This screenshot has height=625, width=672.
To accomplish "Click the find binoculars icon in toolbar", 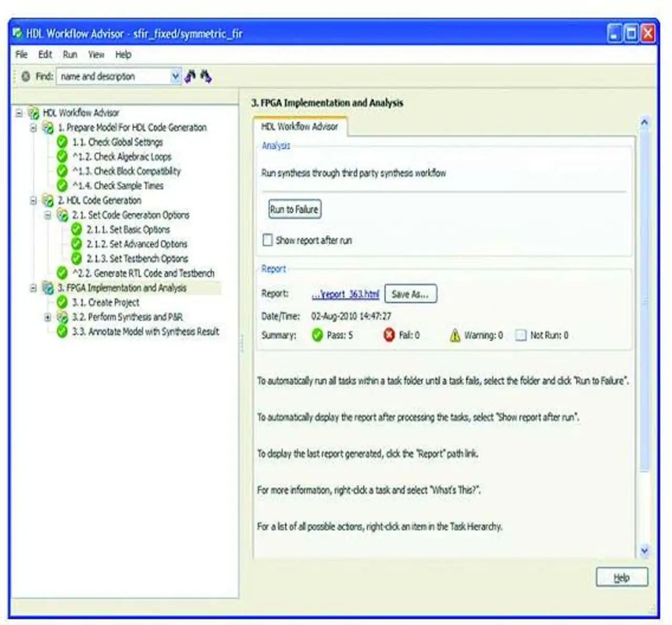I will pyautogui.click(x=190, y=77).
